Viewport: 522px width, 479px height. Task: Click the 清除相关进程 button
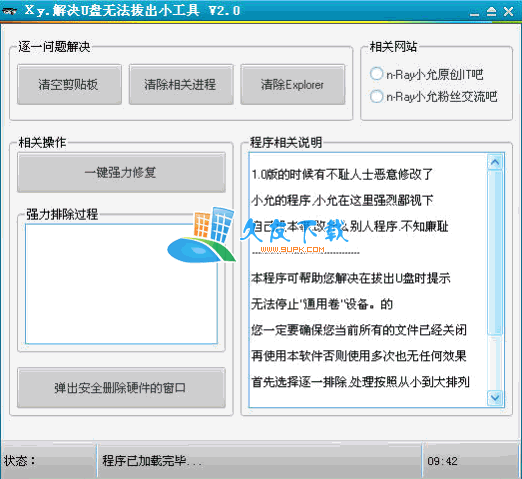pyautogui.click(x=181, y=85)
